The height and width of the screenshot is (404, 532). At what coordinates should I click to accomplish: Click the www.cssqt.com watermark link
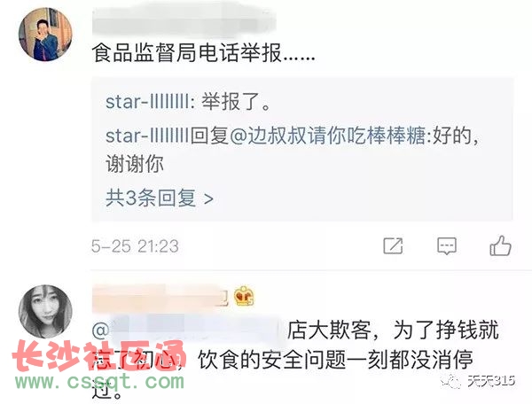click(x=99, y=382)
